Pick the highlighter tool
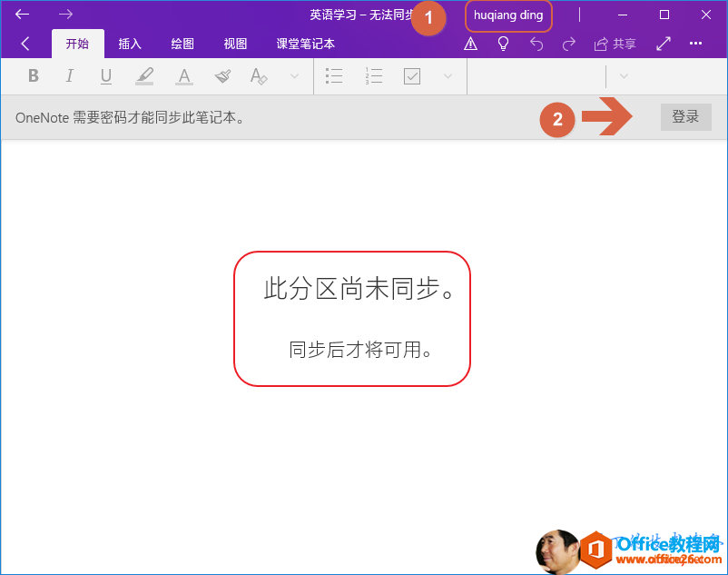The image size is (728, 575). [x=144, y=76]
